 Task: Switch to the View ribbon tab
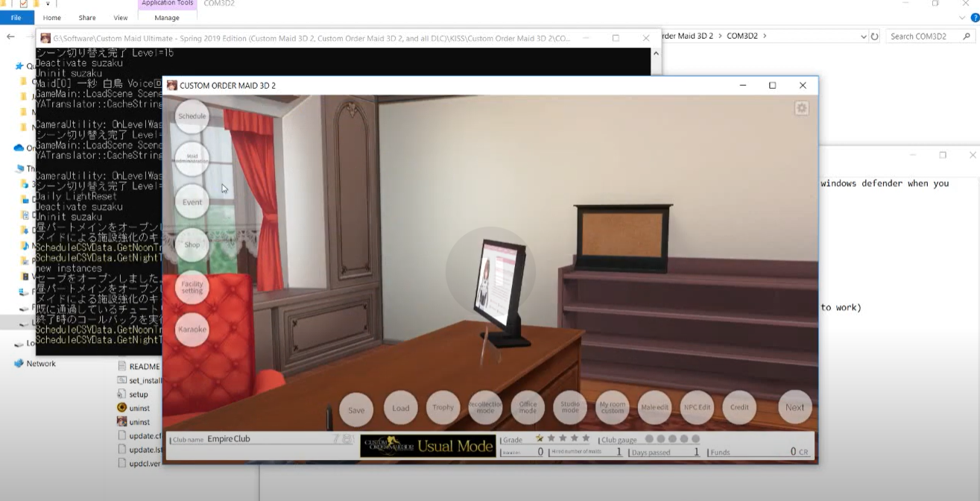[x=120, y=18]
